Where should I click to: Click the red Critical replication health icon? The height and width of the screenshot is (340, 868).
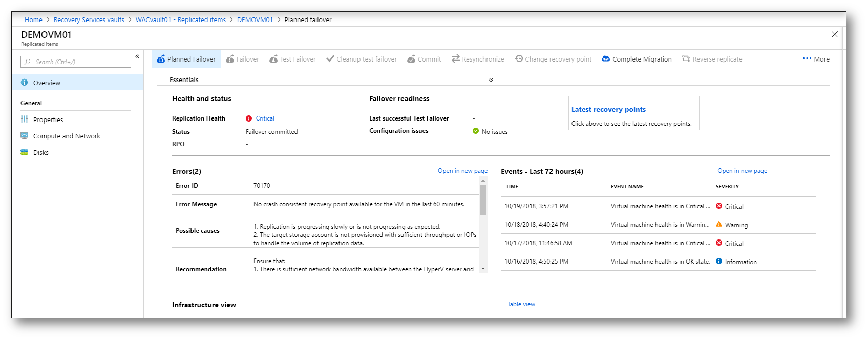[249, 118]
